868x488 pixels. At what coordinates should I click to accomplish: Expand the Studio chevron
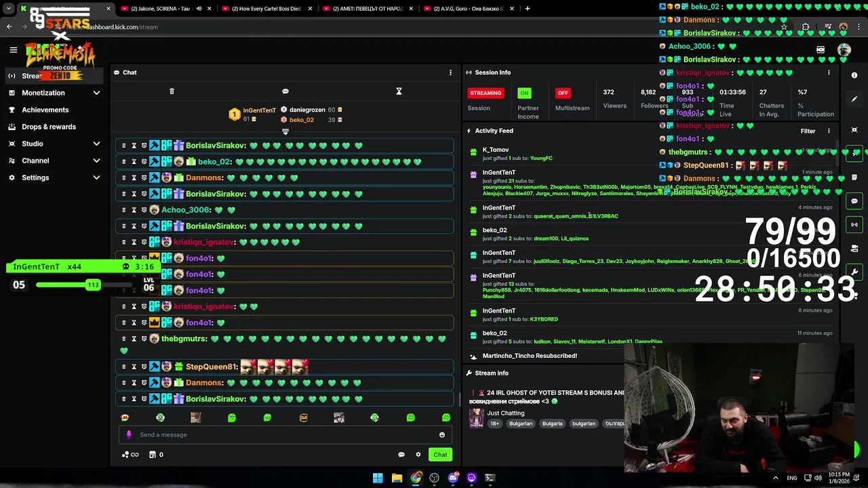coord(96,144)
